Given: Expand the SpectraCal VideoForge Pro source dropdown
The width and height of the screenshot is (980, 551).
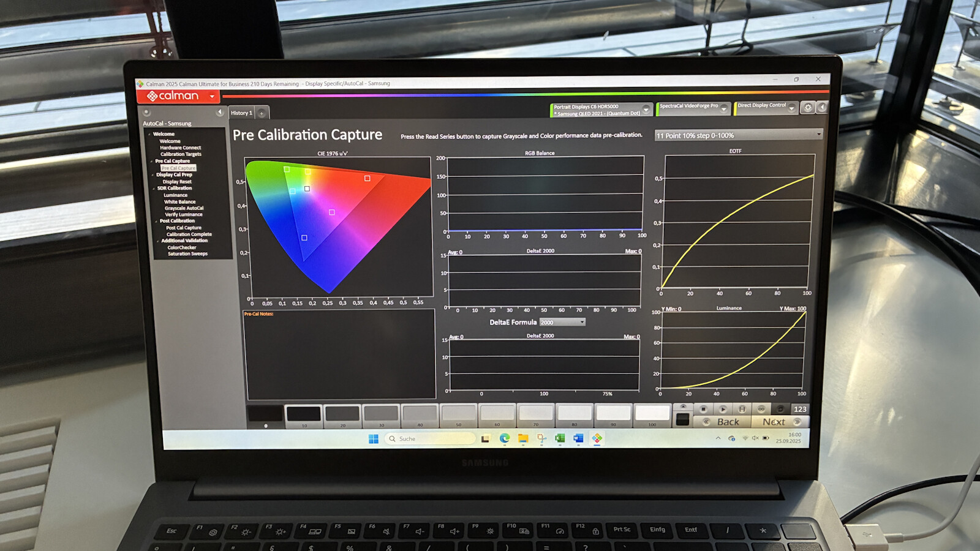Looking at the screenshot, I should coord(724,108).
